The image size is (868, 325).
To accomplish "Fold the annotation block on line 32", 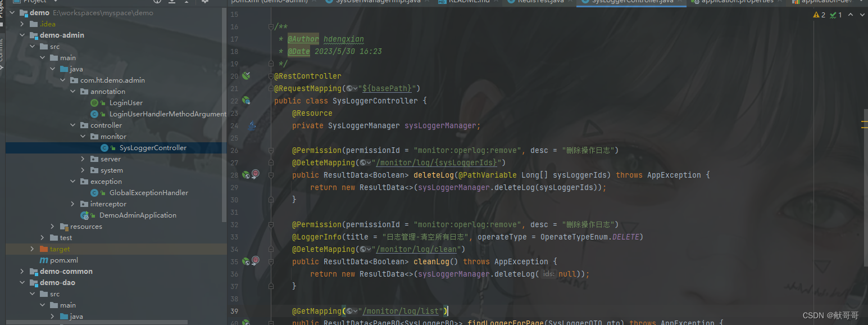I will (271, 224).
